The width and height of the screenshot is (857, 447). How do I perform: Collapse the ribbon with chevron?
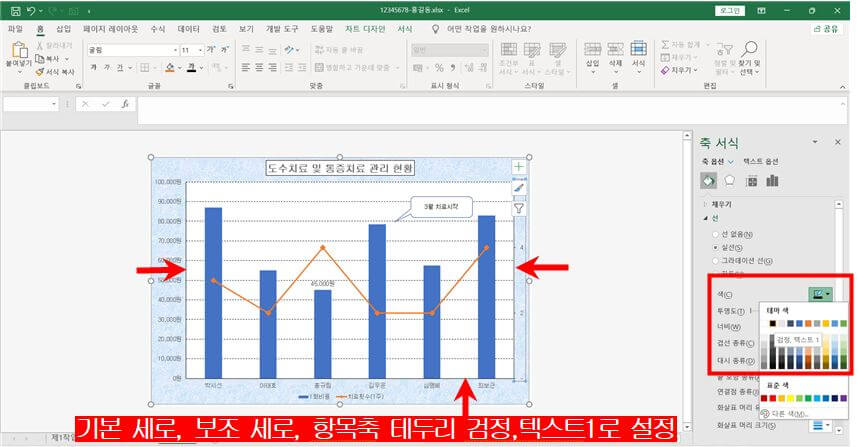point(842,87)
